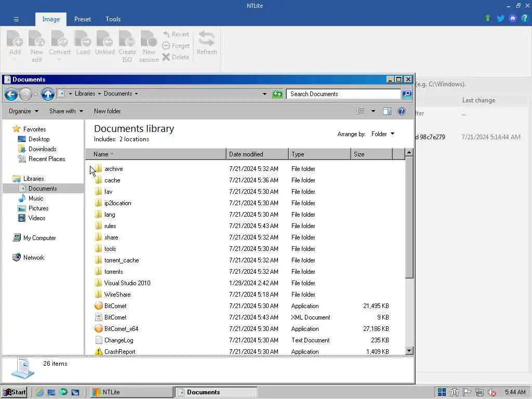Image resolution: width=532 pixels, height=399 pixels.
Task: Switch to the Image ribbon tab
Action: coord(51,19)
